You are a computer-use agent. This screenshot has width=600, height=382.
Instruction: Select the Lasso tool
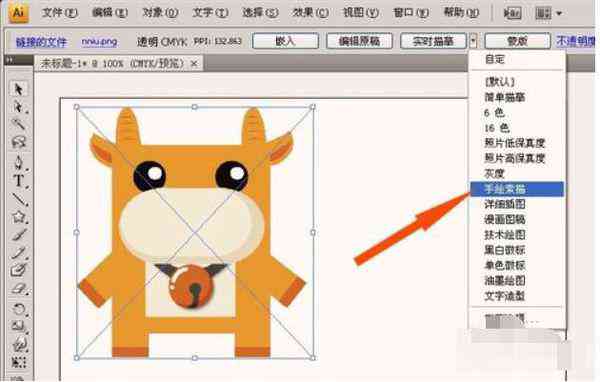coord(18,142)
